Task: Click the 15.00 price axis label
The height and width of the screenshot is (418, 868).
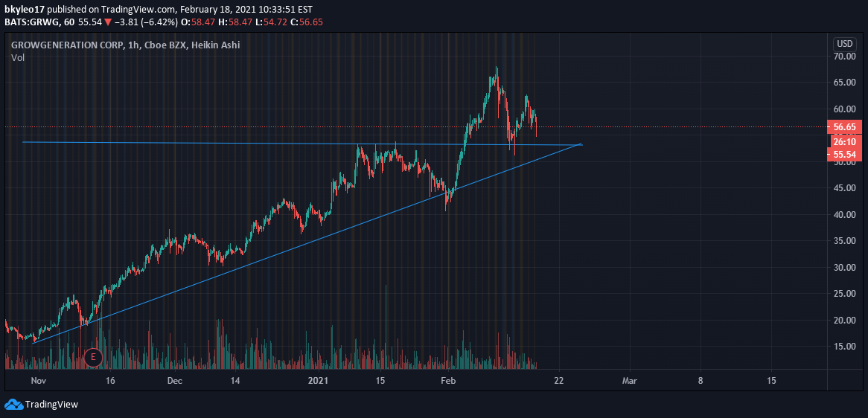Action: coord(846,347)
